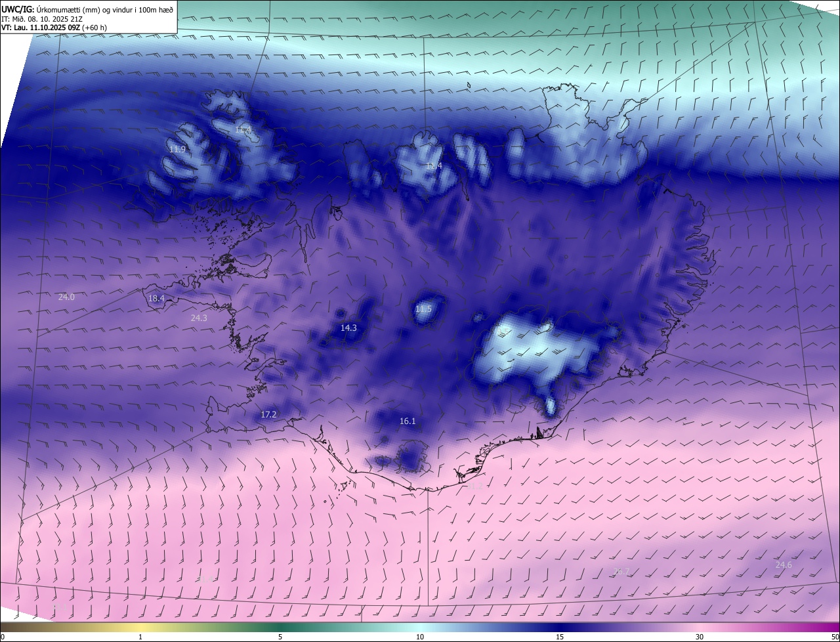
Task: Click the '5' tick label on the color scale
Action: pos(280,637)
